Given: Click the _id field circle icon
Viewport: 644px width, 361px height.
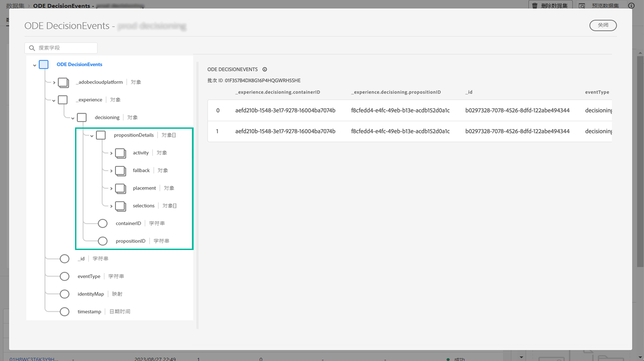Looking at the screenshot, I should pyautogui.click(x=64, y=259).
